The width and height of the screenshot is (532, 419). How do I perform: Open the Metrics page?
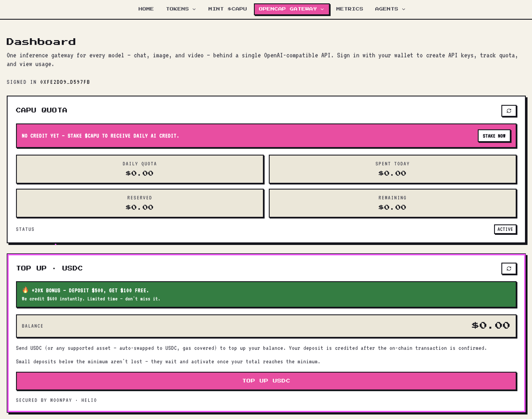click(349, 9)
